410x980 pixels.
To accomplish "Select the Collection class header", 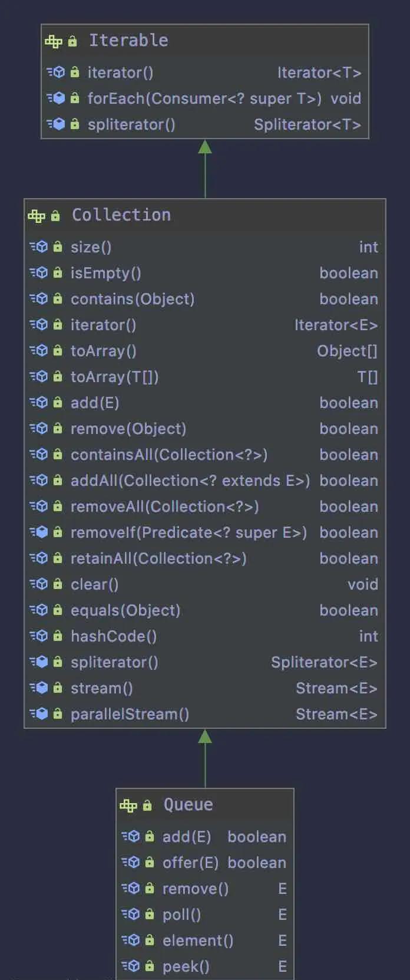I will coord(205,216).
